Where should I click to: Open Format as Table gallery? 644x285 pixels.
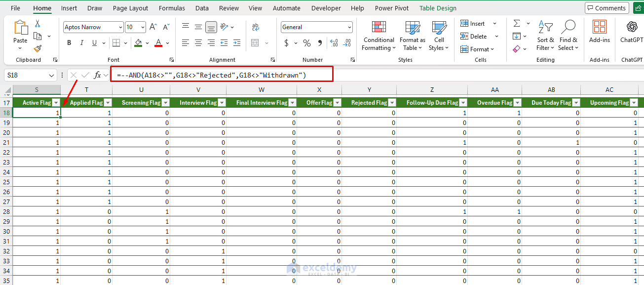[x=413, y=36]
